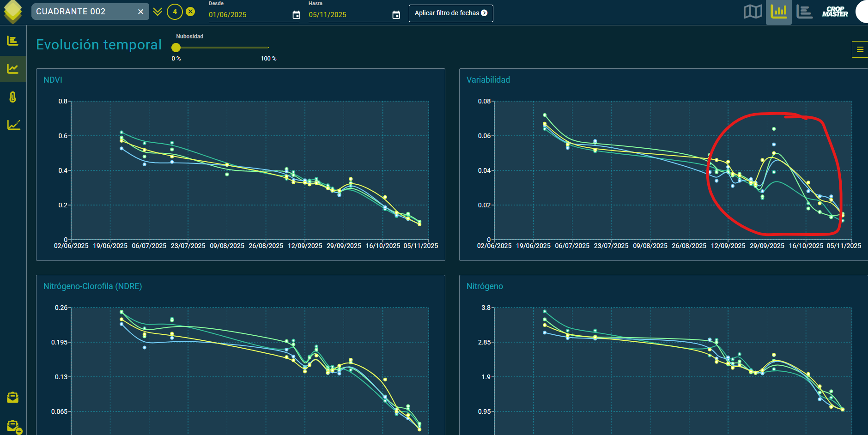Click the CUADRANTE 002 chip label
This screenshot has height=435, width=868.
(x=71, y=12)
